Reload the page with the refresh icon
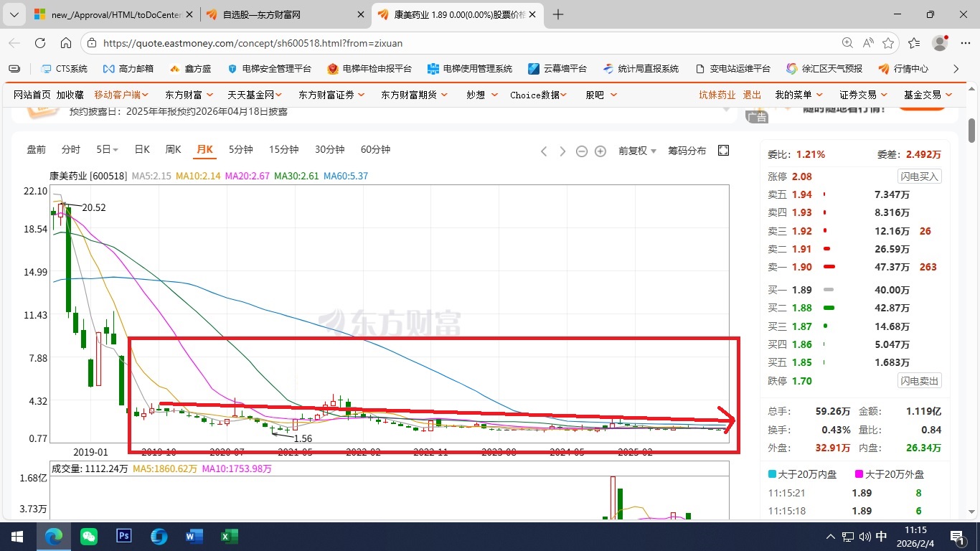 click(40, 43)
